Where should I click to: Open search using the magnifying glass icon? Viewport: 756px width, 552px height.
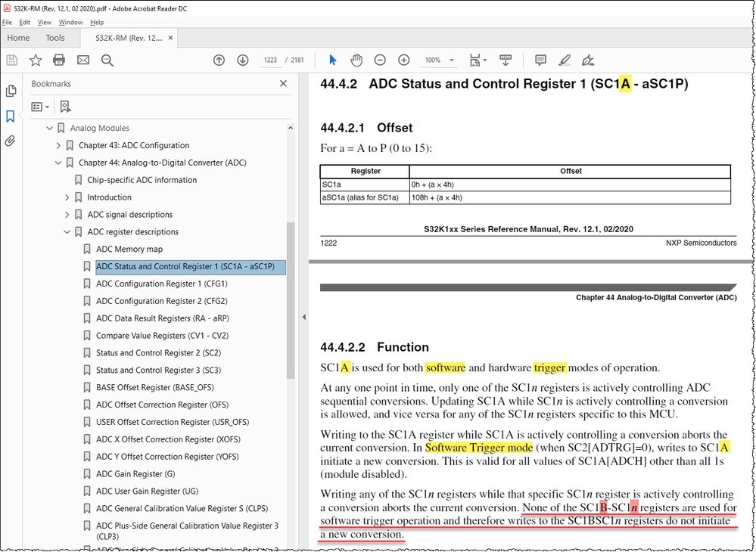click(105, 60)
